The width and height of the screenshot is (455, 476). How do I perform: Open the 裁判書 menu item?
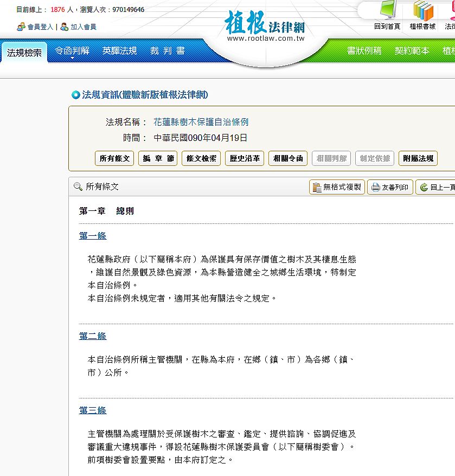[167, 50]
